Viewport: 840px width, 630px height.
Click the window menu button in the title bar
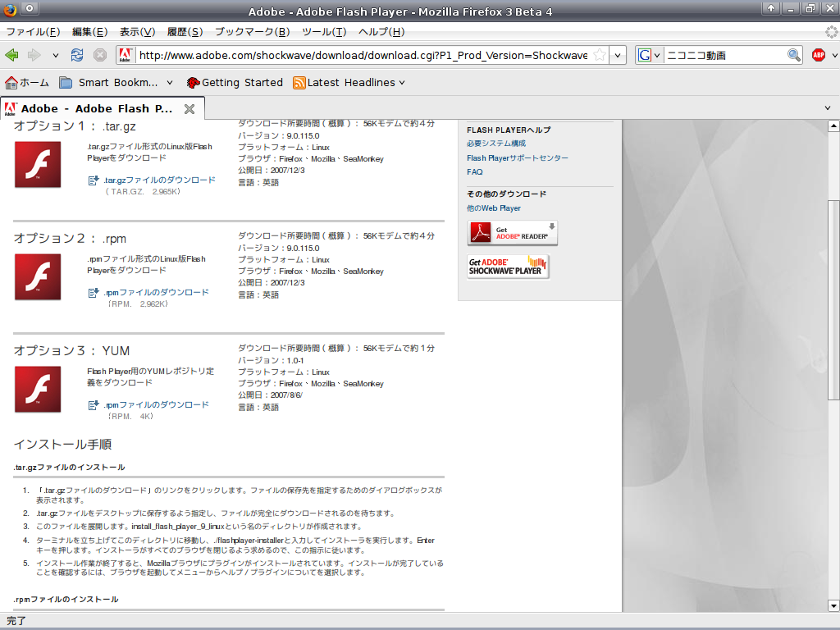click(x=30, y=8)
